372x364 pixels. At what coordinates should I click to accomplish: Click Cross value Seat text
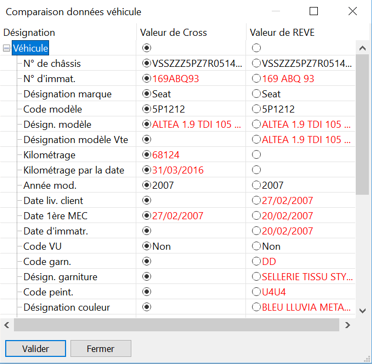click(x=162, y=94)
